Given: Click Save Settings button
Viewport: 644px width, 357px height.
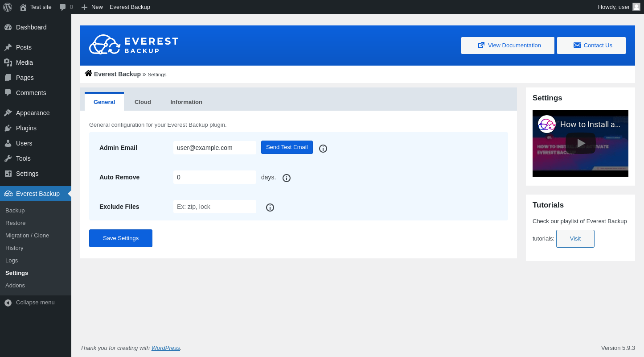Looking at the screenshot, I should tap(121, 238).
